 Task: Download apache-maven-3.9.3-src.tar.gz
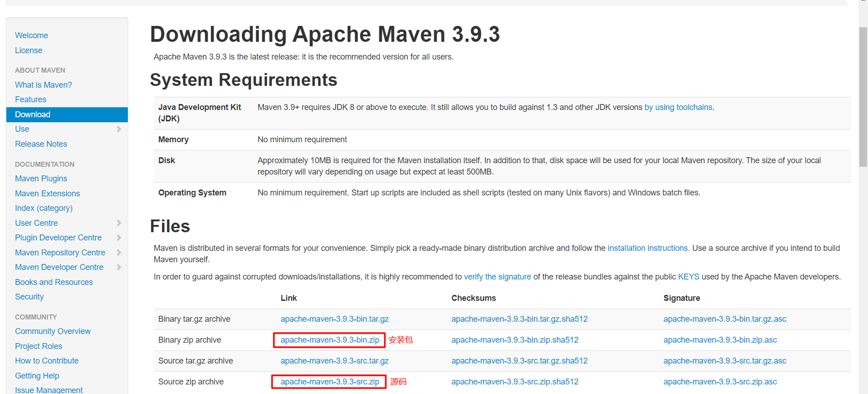tap(334, 361)
